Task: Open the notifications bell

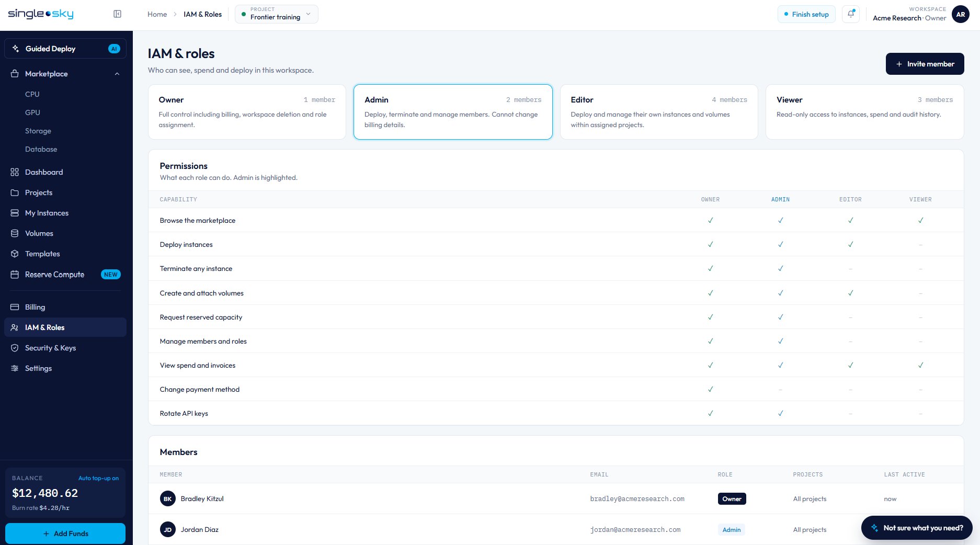Action: coord(851,14)
